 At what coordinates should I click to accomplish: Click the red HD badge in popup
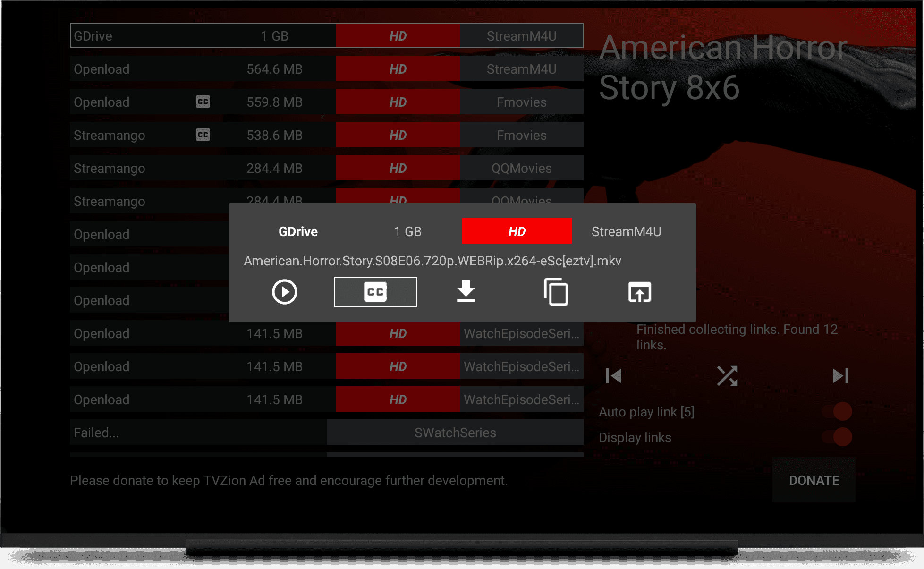pyautogui.click(x=517, y=231)
